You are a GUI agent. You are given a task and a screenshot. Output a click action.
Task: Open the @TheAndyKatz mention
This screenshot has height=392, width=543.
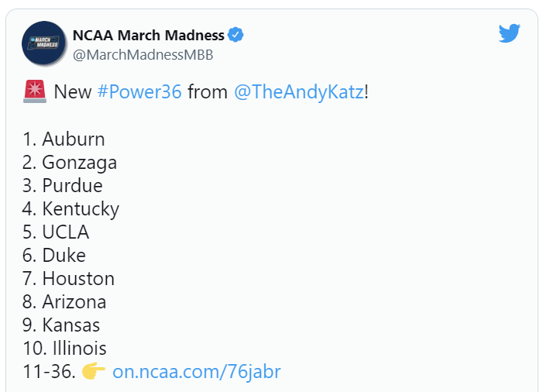tap(298, 92)
